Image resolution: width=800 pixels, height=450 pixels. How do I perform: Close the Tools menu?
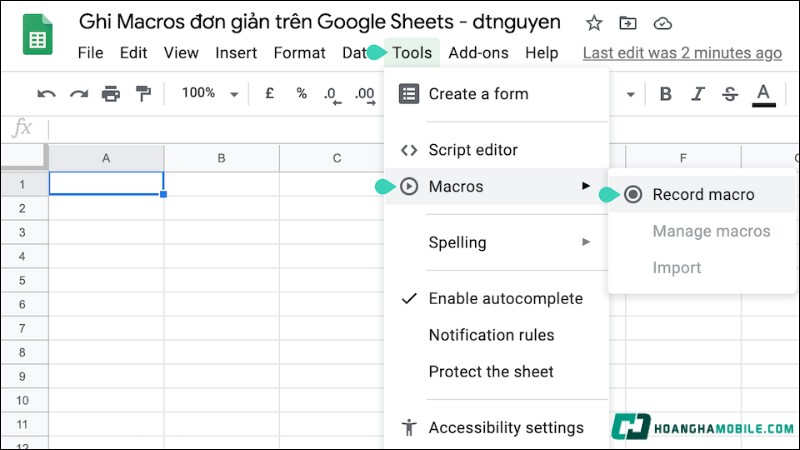click(412, 53)
